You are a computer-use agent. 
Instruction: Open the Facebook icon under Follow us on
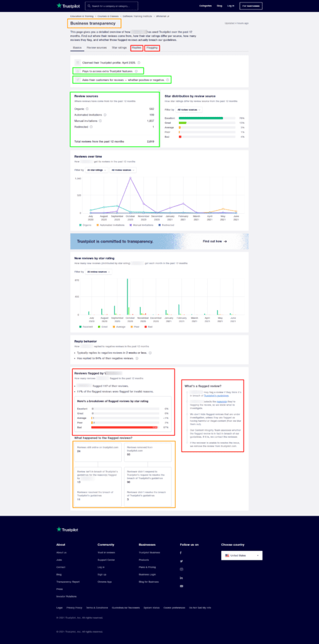click(x=181, y=553)
